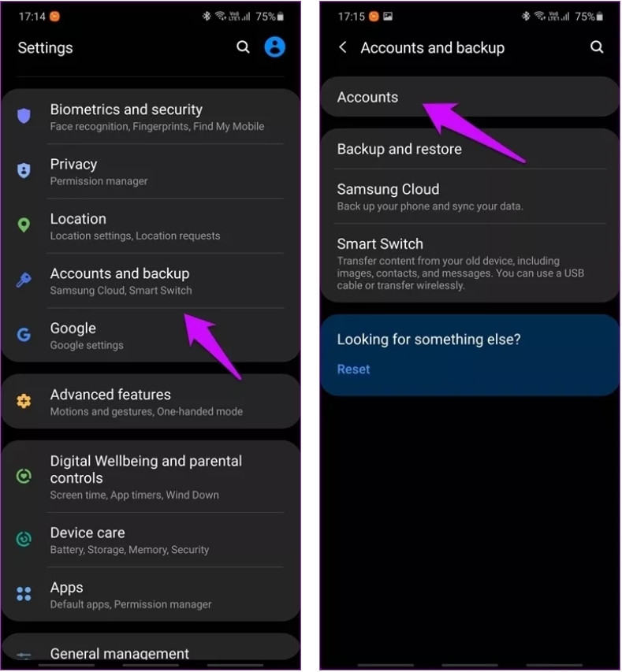Viewport: 622px width, 672px height.
Task: Tap the shield icon for Biometrics and security
Action: 24,116
